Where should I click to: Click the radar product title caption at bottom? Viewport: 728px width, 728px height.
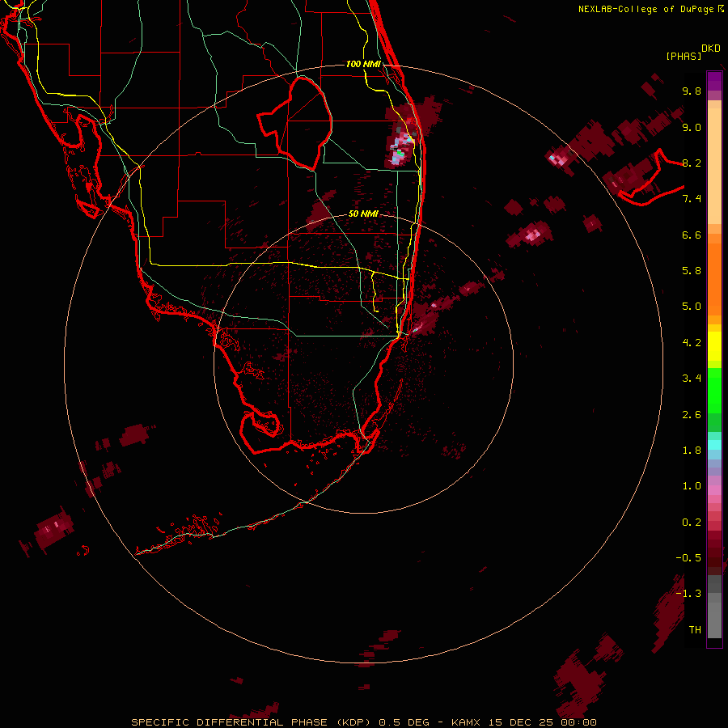coord(363,722)
